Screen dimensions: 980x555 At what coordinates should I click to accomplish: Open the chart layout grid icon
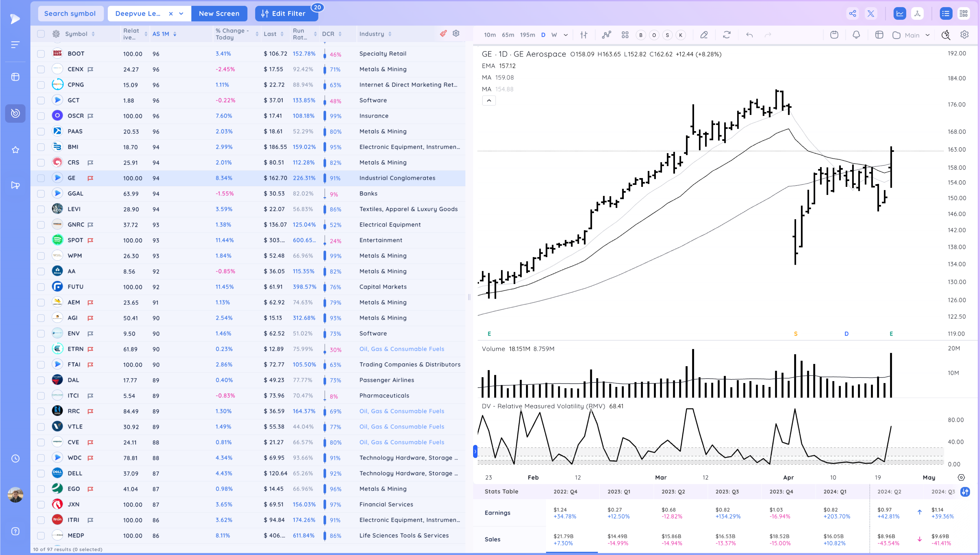point(625,35)
